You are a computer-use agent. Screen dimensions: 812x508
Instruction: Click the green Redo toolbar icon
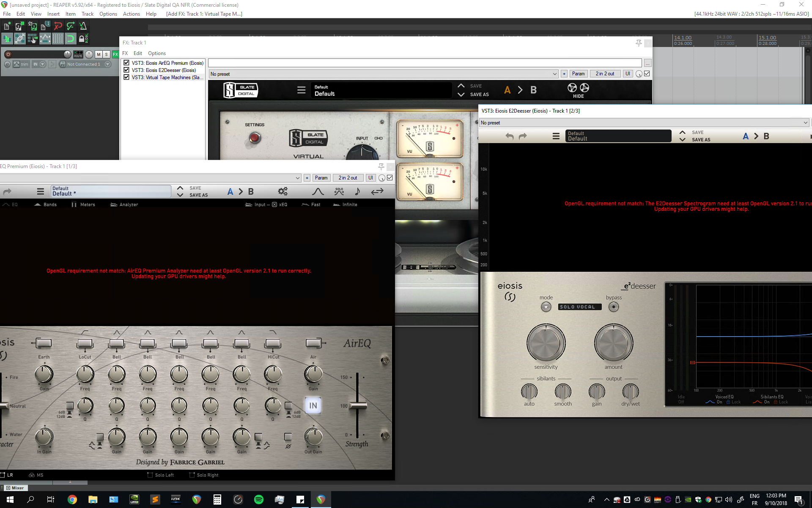71,26
